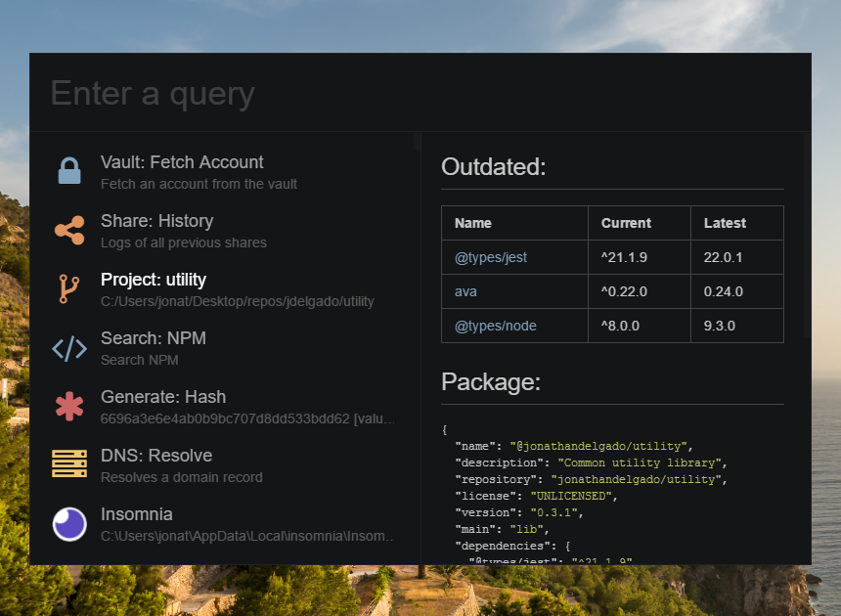841x616 pixels.
Task: Click the hash value "6696a3e6e4ab0b9bc707d8dd533bdd62"
Action: tap(225, 418)
